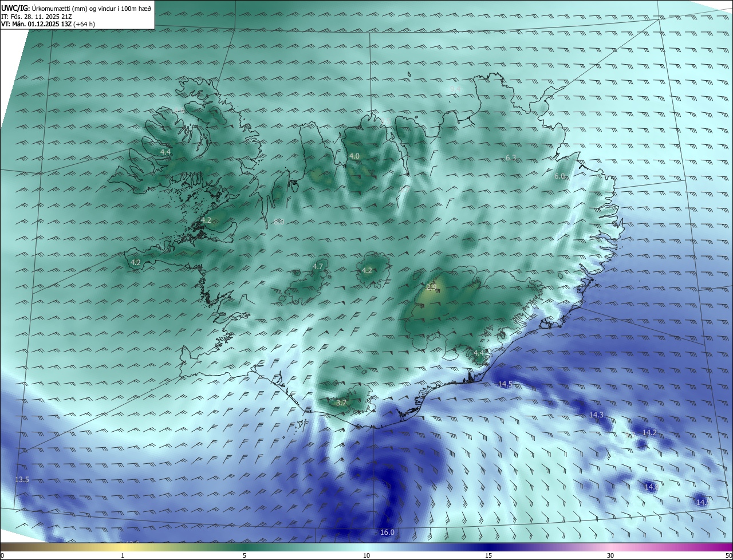Click the 6.3 value in the northeast
Viewport: 733px width, 560px height.
[511, 157]
